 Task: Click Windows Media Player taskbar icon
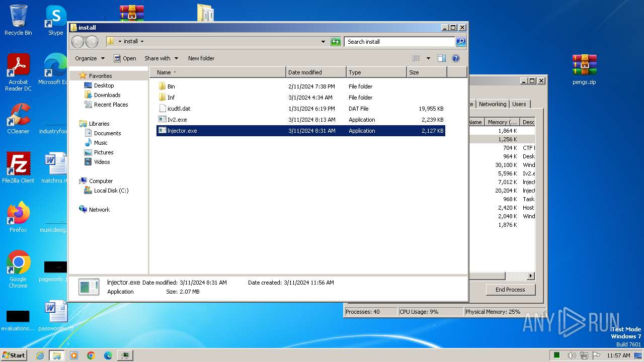[74, 355]
